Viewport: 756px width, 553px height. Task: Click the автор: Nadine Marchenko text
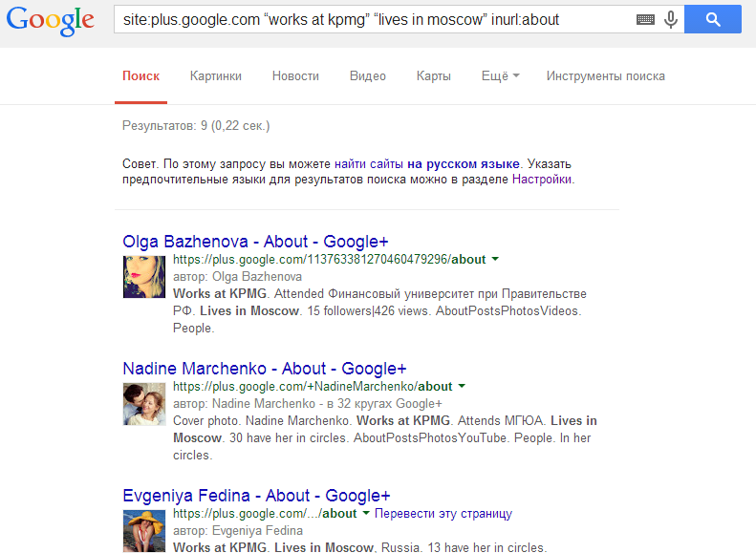[x=244, y=404]
